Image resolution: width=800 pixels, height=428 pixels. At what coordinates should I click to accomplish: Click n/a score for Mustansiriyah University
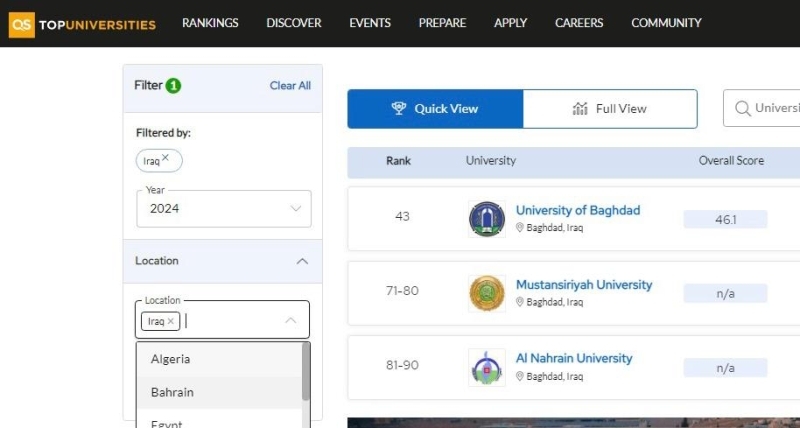coord(726,294)
